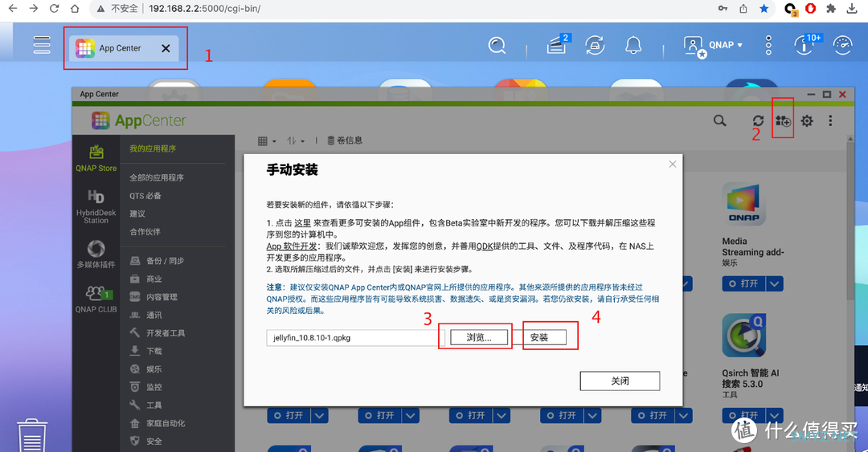Open QTS 必备 category
The image size is (868, 452).
(x=145, y=196)
